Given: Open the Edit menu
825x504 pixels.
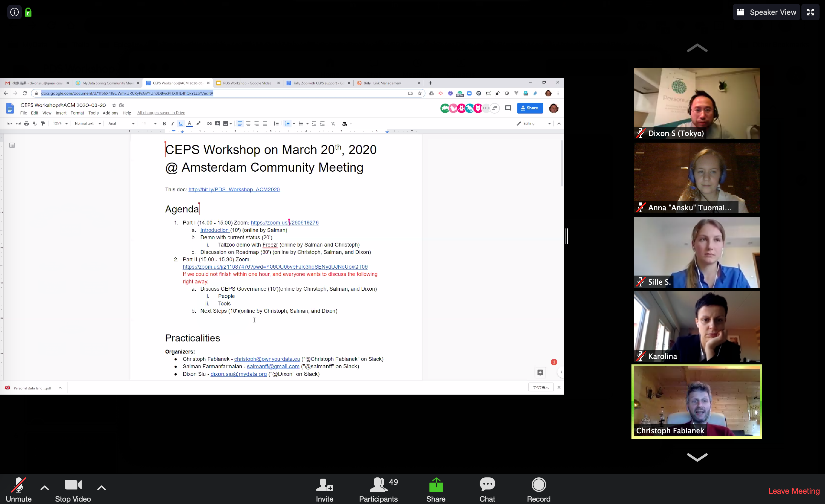Looking at the screenshot, I should pos(34,113).
